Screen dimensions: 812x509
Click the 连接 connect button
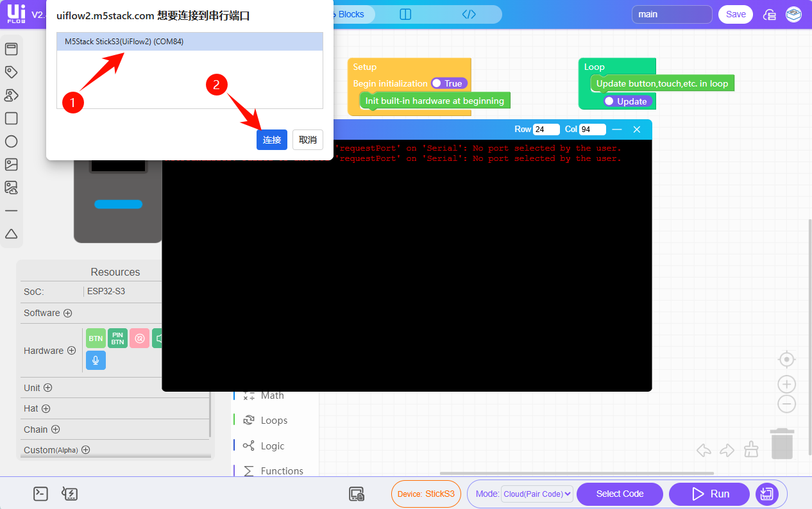(x=271, y=140)
